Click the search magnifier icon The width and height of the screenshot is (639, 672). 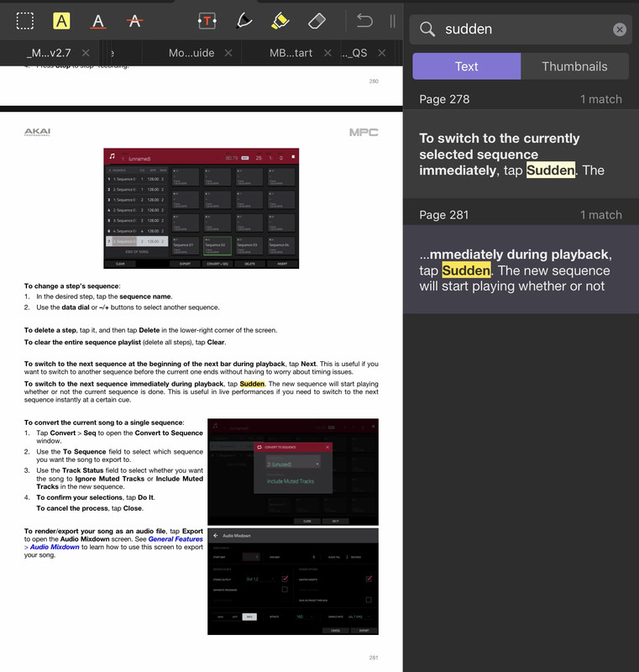click(427, 29)
